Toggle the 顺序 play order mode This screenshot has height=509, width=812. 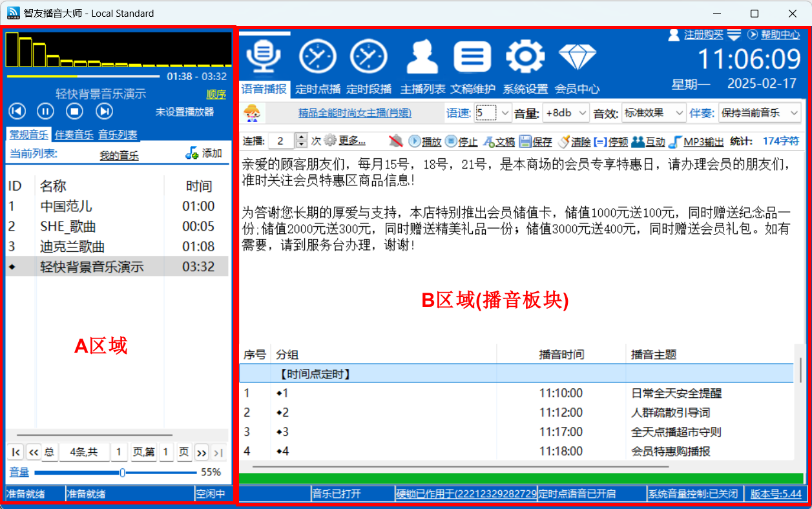216,94
